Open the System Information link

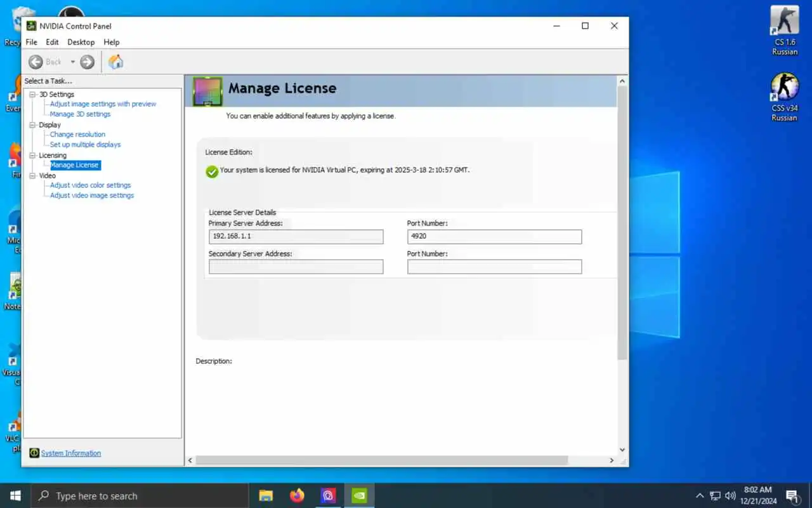tap(71, 453)
